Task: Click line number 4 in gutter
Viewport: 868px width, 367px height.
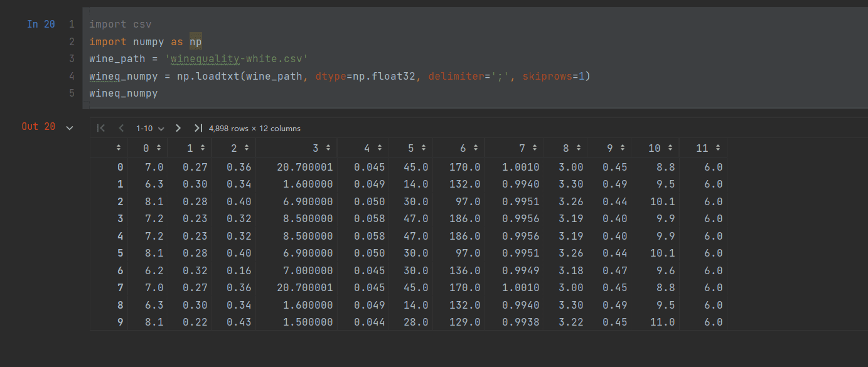Action: pos(72,76)
